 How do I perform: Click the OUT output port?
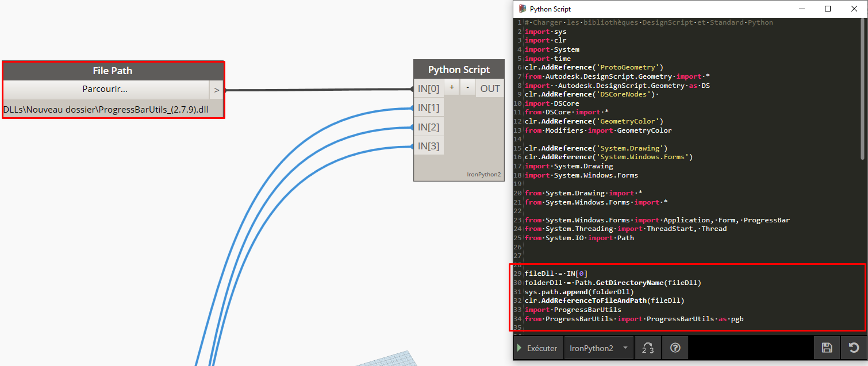point(489,88)
